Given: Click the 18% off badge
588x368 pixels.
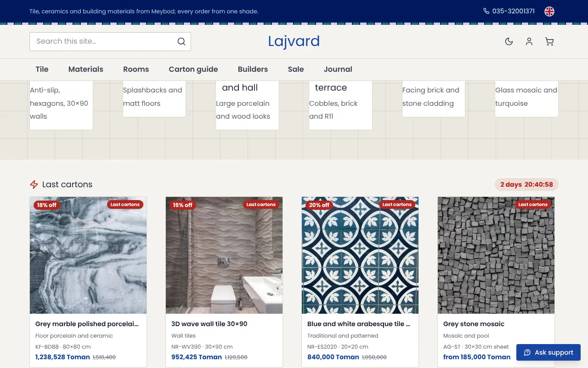Looking at the screenshot, I should pyautogui.click(x=47, y=205).
